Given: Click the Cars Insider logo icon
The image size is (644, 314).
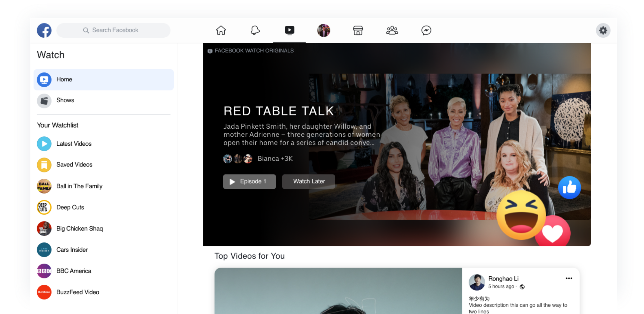Looking at the screenshot, I should tap(44, 250).
